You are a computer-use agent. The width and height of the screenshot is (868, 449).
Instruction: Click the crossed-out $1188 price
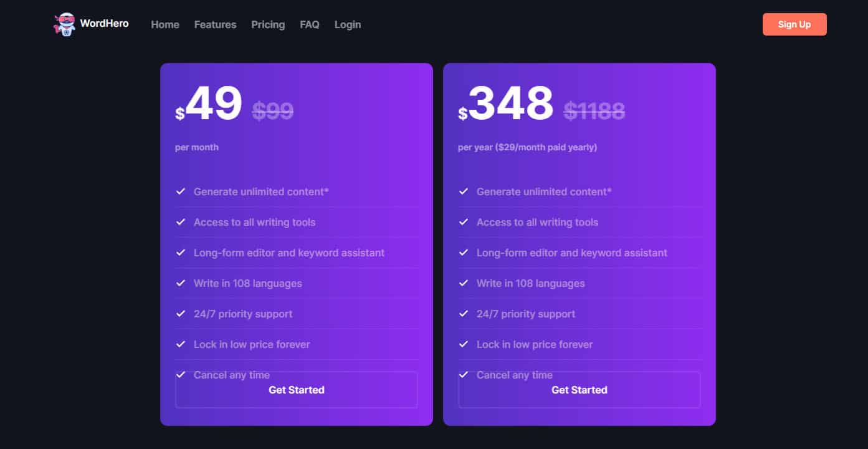coord(594,111)
